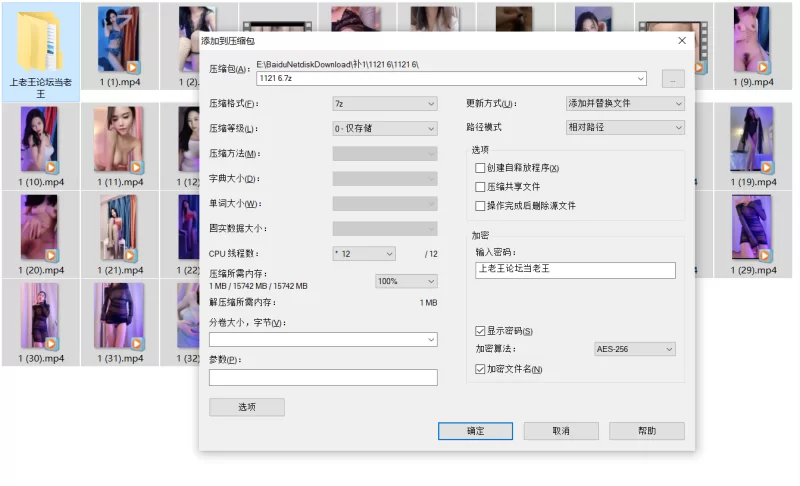The width and height of the screenshot is (800, 486).
Task: Open the 100% memory usage dropdown
Action: 406,281
